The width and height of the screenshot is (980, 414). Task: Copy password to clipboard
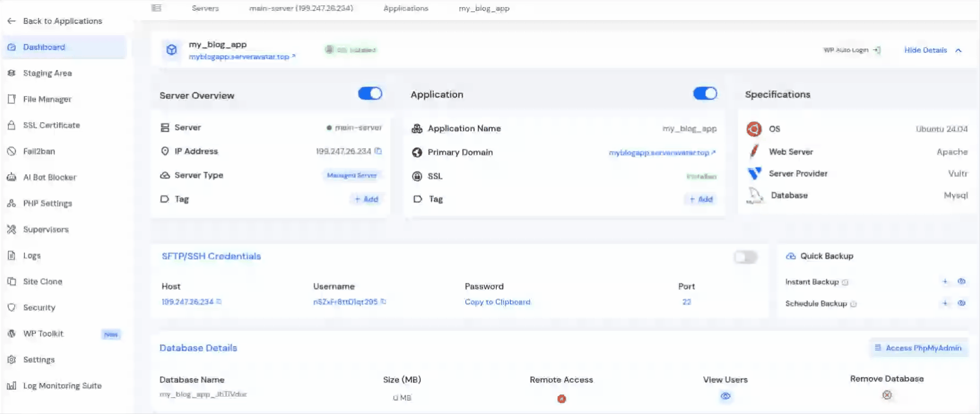(497, 302)
